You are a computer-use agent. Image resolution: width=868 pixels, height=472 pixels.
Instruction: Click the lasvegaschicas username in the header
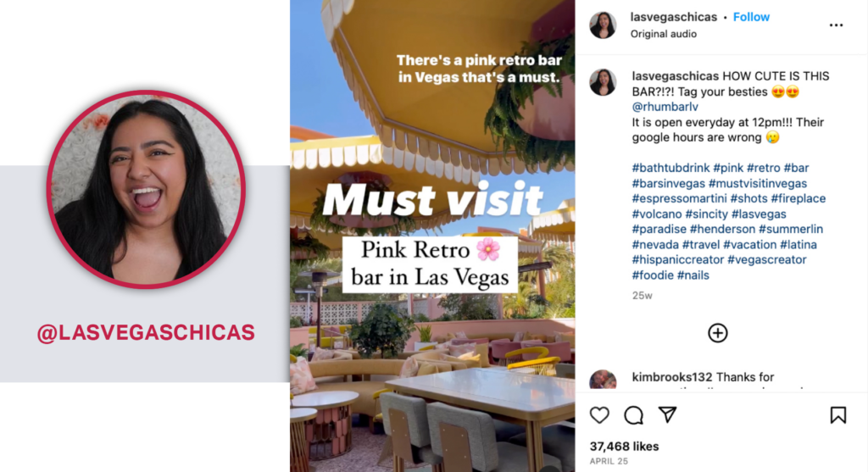674,17
